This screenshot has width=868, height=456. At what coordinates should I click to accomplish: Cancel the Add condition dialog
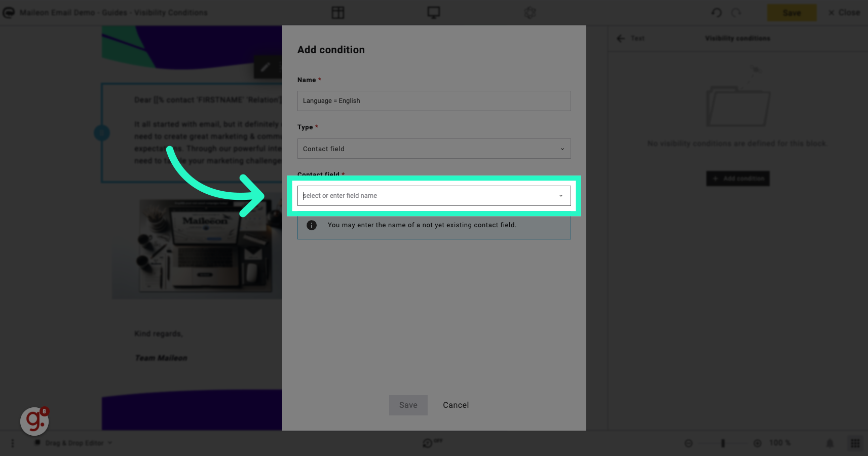coord(456,405)
